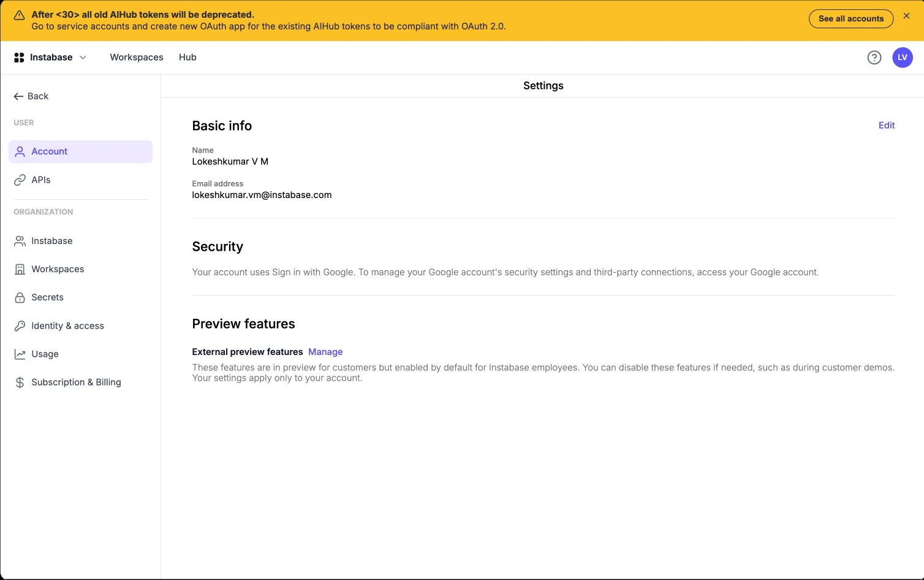Open Identity & access settings

coord(81,326)
